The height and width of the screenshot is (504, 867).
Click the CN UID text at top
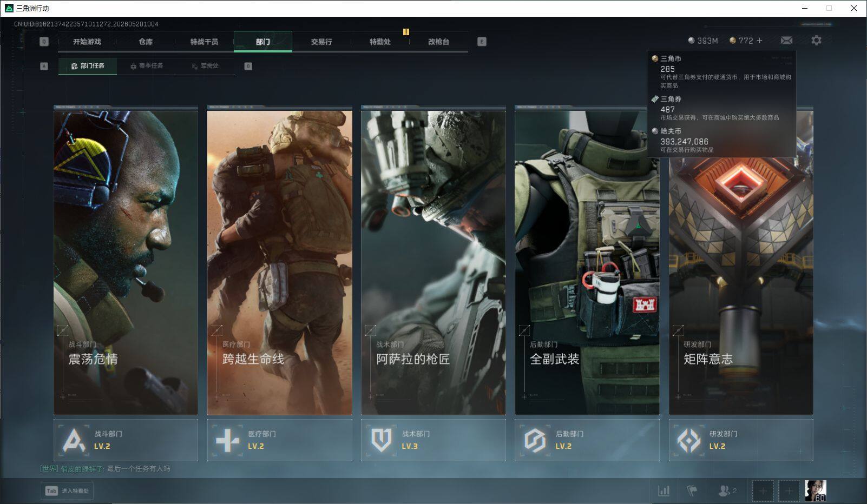pyautogui.click(x=86, y=24)
